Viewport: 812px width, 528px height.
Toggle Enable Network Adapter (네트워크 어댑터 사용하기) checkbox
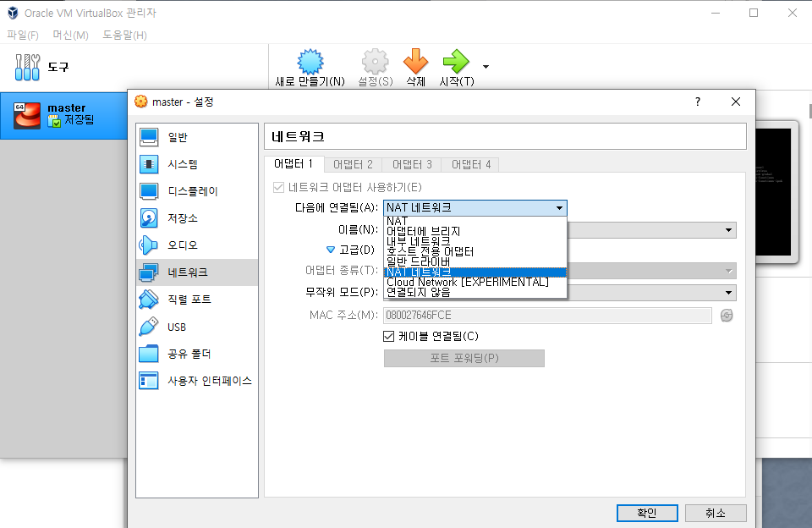[x=278, y=187]
